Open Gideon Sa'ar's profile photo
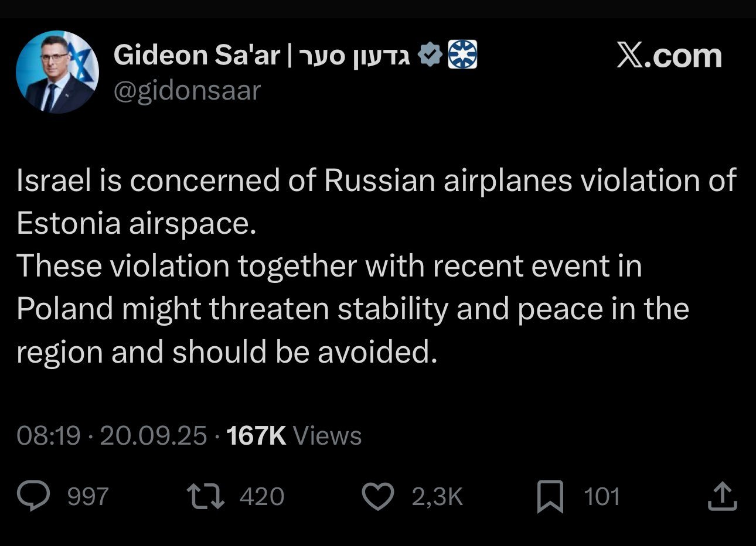 click(57, 72)
